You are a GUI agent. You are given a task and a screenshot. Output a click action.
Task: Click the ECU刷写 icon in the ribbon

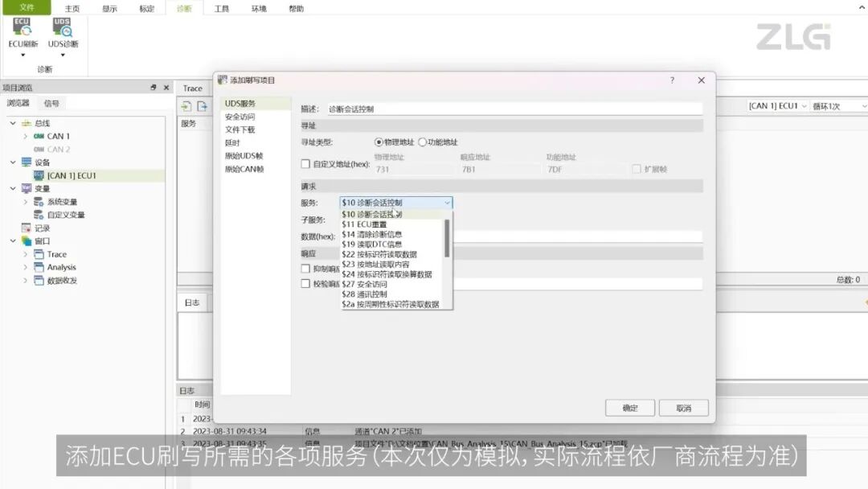(x=21, y=31)
